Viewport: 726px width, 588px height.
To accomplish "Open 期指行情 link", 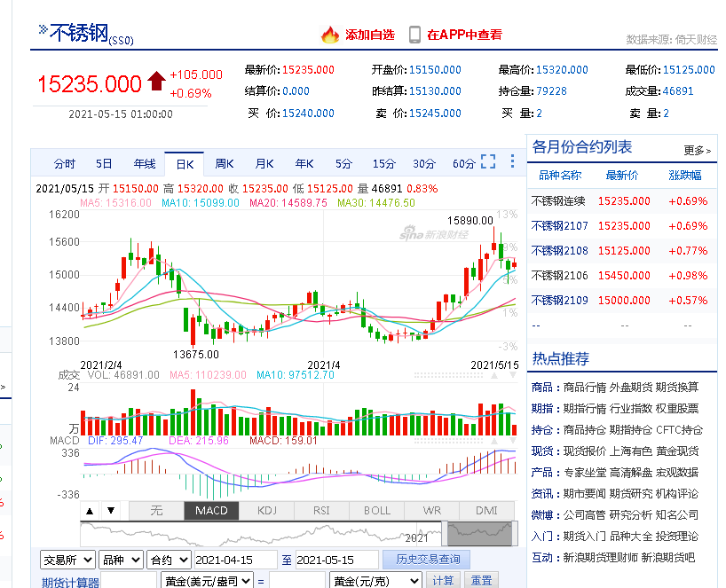I will pyautogui.click(x=584, y=409).
